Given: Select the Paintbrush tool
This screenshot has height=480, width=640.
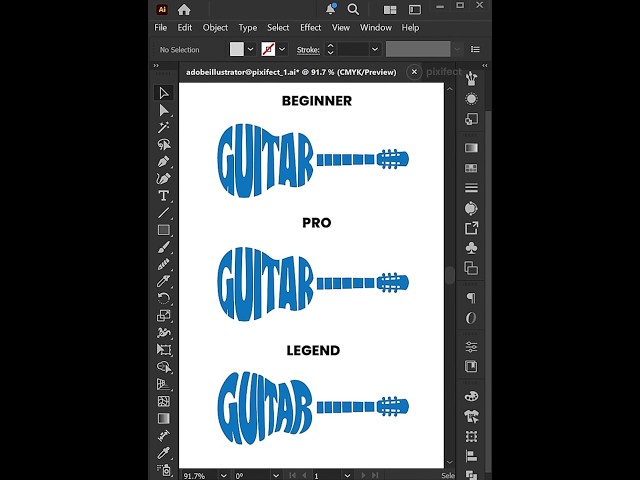Looking at the screenshot, I should click(164, 247).
